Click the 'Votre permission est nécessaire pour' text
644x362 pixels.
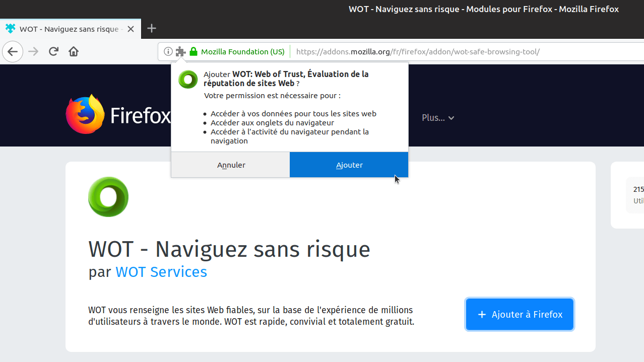pyautogui.click(x=272, y=96)
